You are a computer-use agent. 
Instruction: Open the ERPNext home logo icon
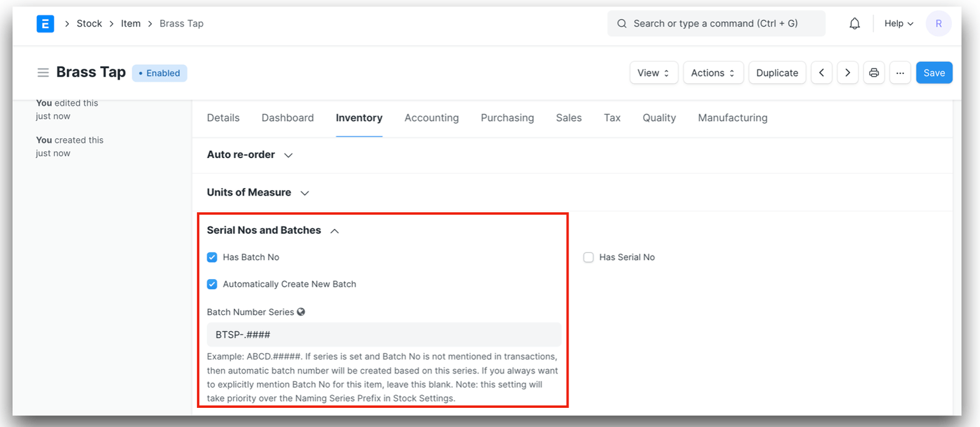pos(45,23)
